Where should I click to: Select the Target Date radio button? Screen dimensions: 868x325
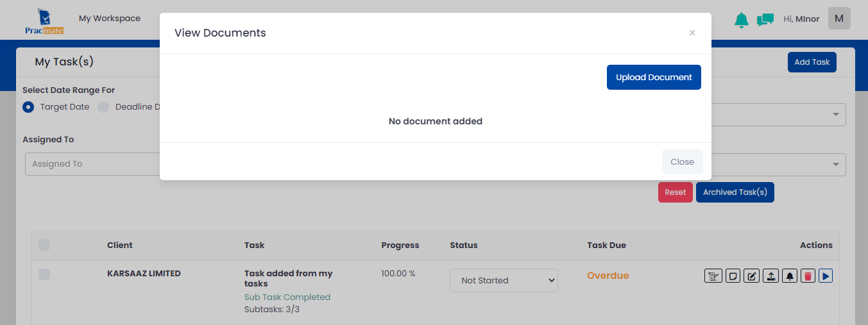click(x=28, y=107)
